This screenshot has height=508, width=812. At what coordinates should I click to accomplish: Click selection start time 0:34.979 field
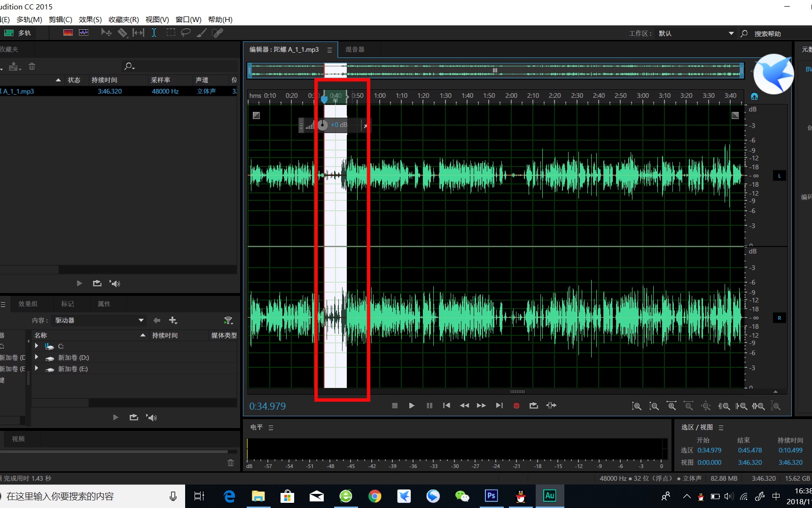click(x=709, y=450)
